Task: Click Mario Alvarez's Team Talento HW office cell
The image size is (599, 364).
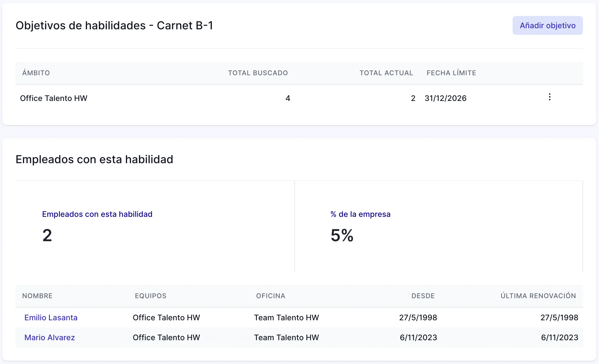Action: pyautogui.click(x=286, y=337)
